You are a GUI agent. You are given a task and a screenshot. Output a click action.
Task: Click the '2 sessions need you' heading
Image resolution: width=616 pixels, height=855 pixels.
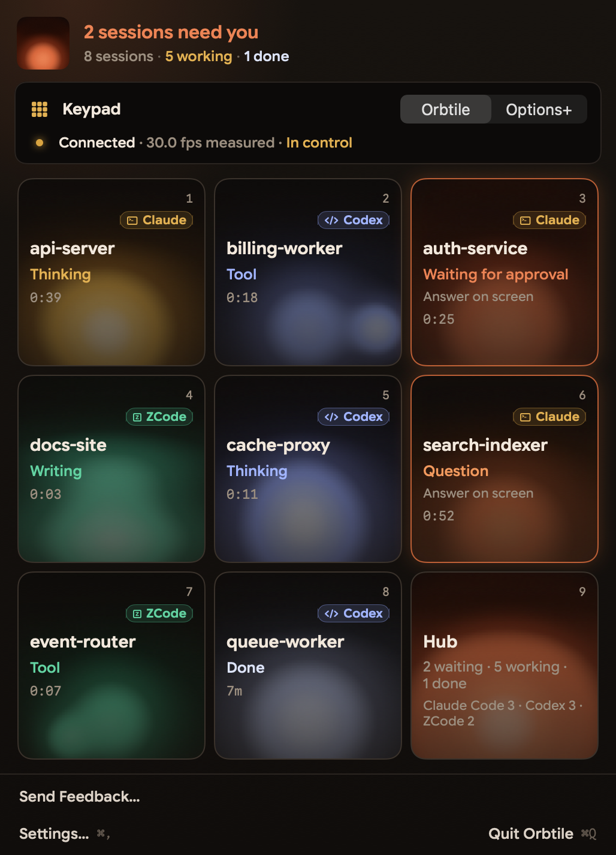coord(171,32)
